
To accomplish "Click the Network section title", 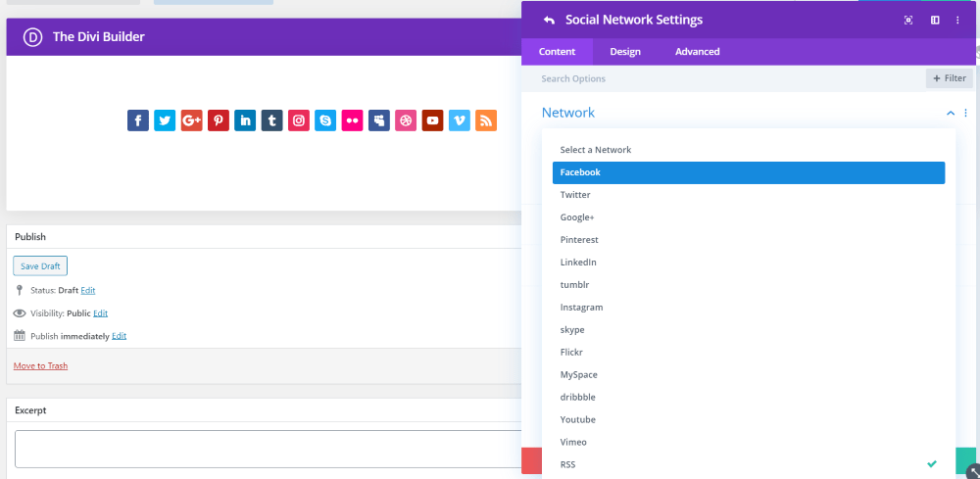I will point(568,113).
